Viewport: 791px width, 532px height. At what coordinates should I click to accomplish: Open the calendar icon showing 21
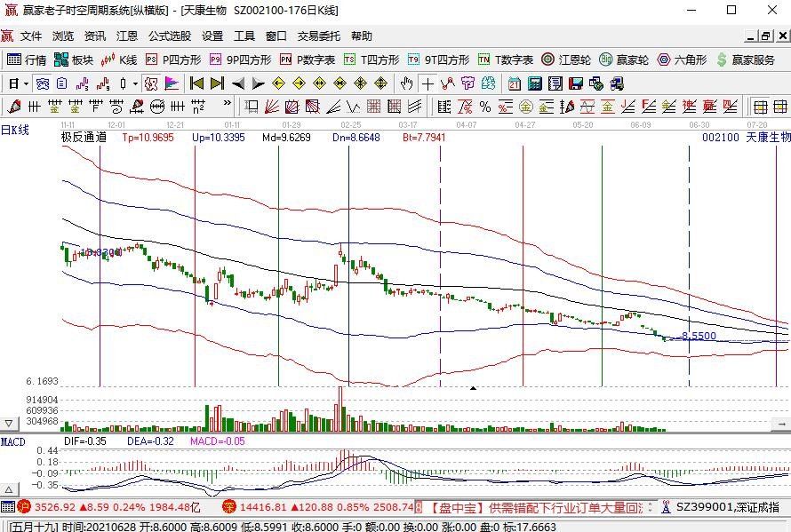click(x=514, y=83)
